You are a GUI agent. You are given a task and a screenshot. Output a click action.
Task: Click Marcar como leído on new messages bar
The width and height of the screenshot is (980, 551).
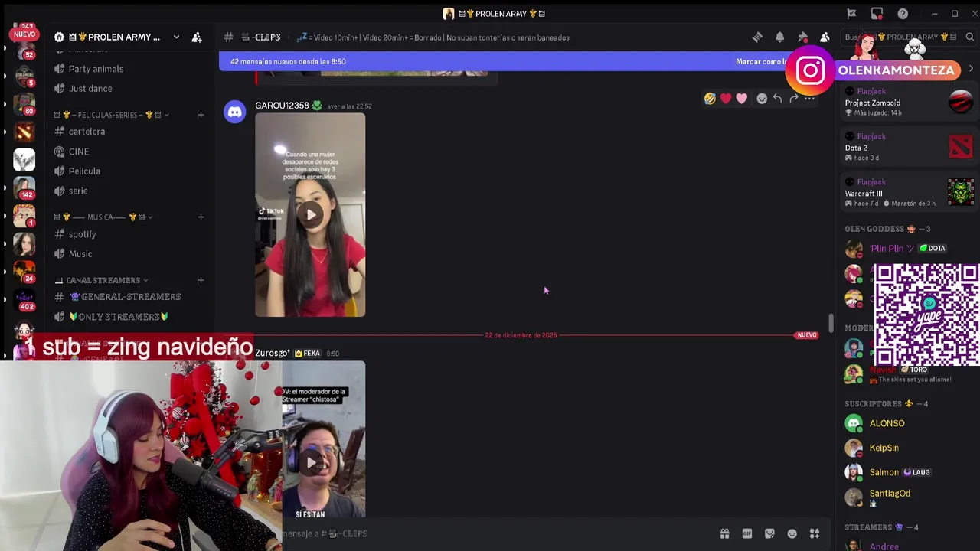761,61
